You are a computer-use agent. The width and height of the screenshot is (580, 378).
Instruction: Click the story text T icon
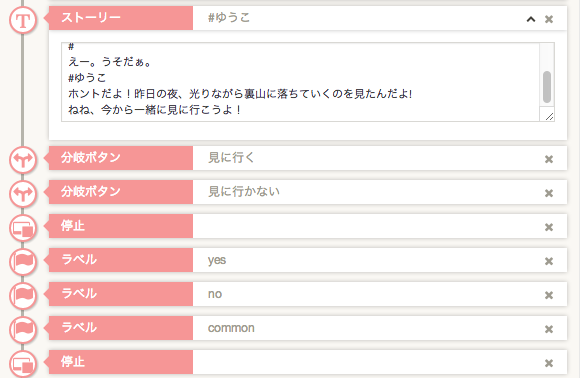[23, 20]
